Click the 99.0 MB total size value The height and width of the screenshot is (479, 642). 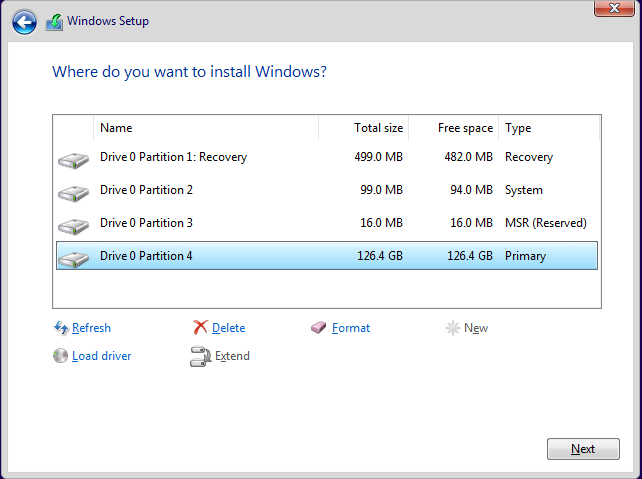(381, 190)
